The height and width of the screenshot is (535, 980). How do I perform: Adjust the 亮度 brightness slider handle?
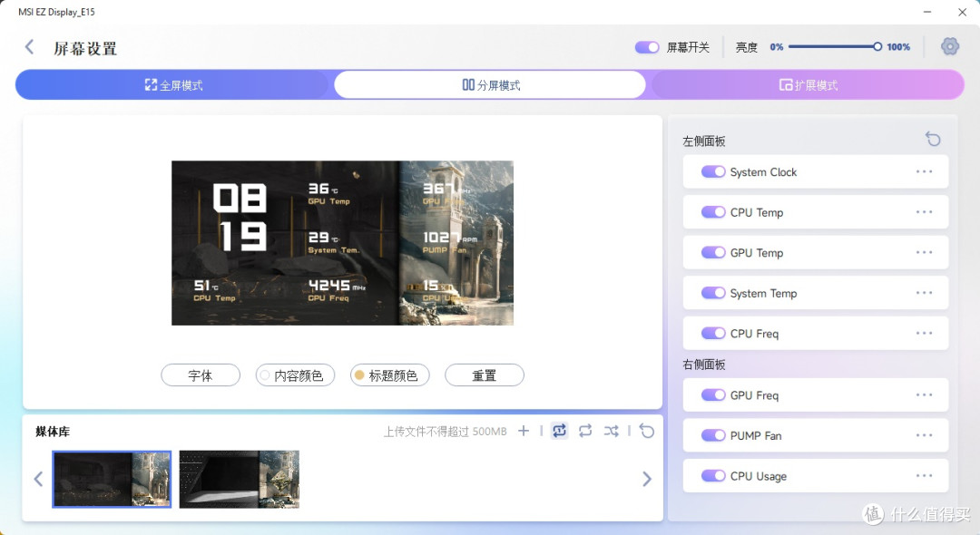(x=877, y=47)
